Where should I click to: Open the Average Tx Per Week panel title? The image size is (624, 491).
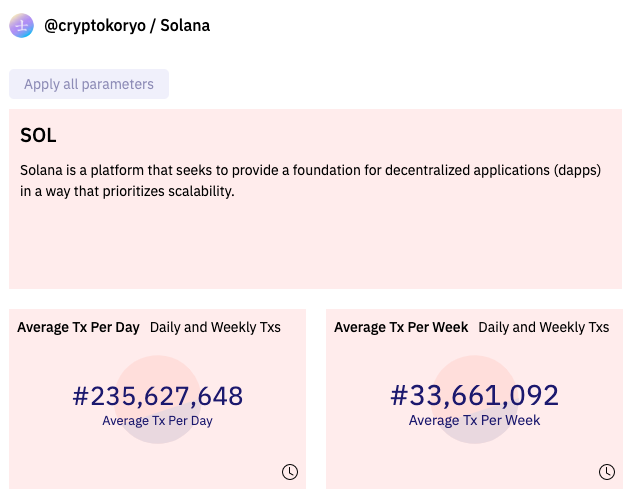tap(401, 327)
